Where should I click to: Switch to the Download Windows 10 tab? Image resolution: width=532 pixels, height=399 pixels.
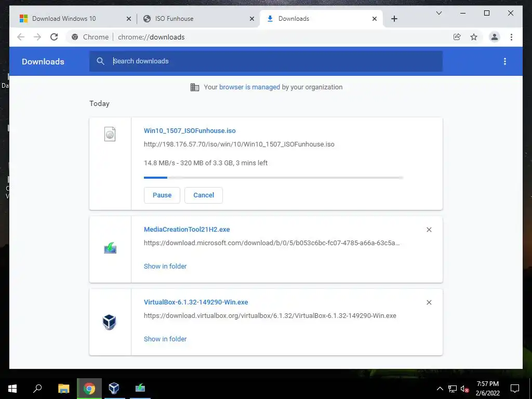(x=64, y=19)
